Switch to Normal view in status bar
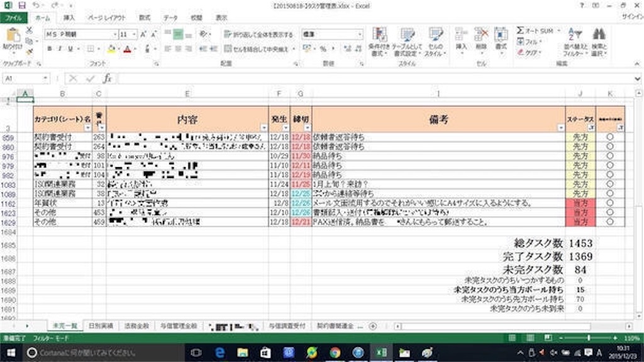The height and width of the screenshot is (362, 644). [512, 337]
